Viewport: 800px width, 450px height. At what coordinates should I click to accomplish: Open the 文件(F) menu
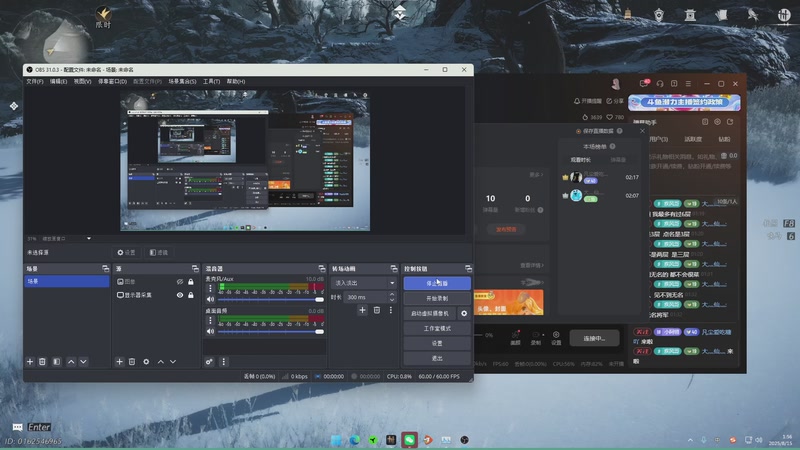click(35, 82)
